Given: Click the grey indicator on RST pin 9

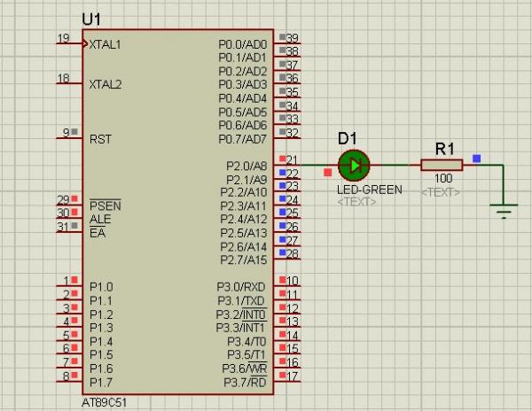Looking at the screenshot, I should tap(76, 133).
